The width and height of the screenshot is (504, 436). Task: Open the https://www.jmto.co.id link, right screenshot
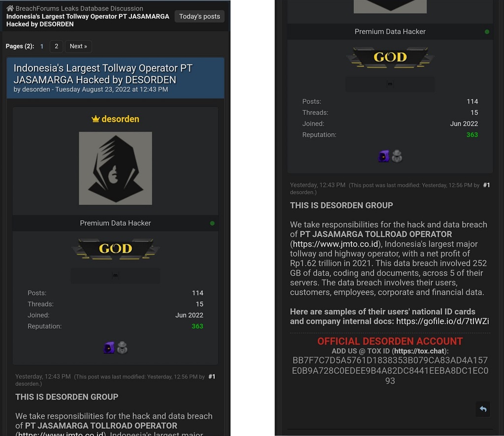click(x=336, y=244)
